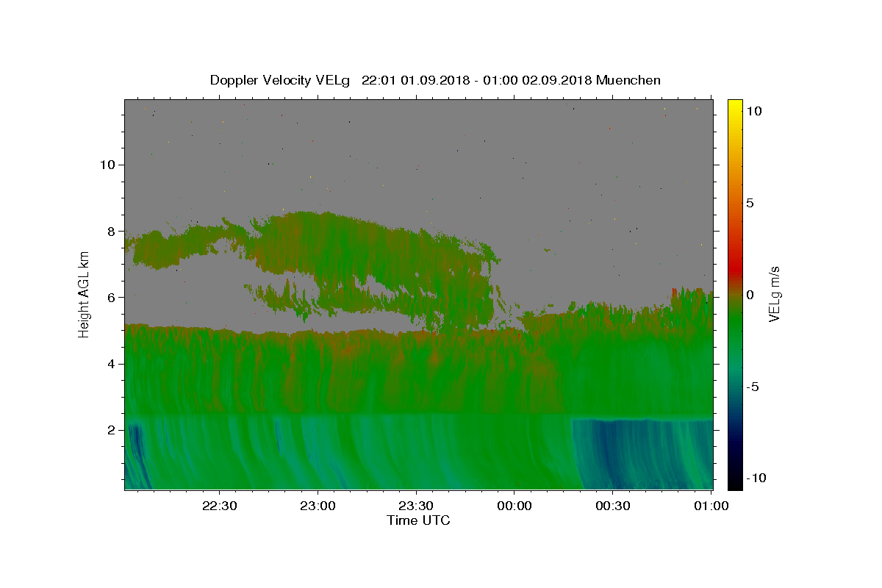Click the "01:00" time tick label

pyautogui.click(x=711, y=506)
